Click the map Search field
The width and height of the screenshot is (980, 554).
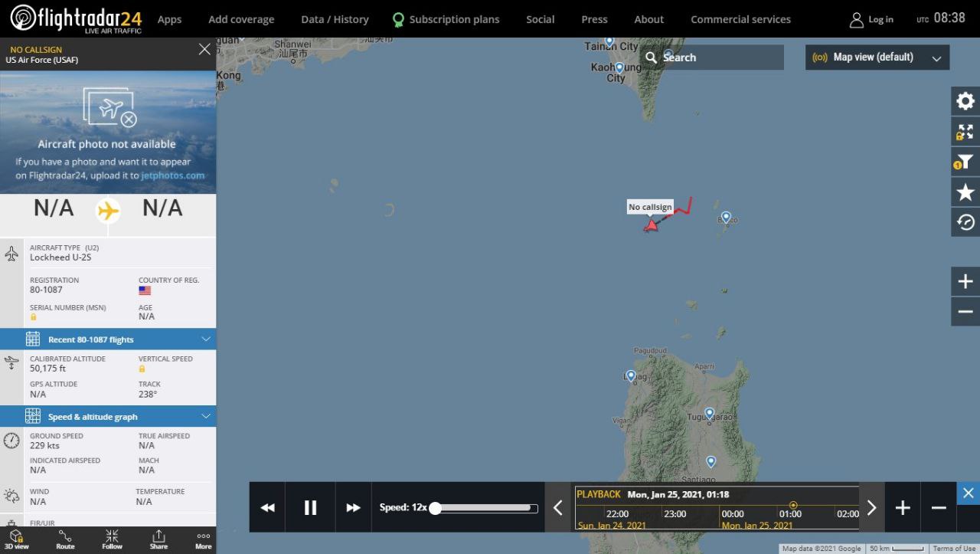(712, 57)
